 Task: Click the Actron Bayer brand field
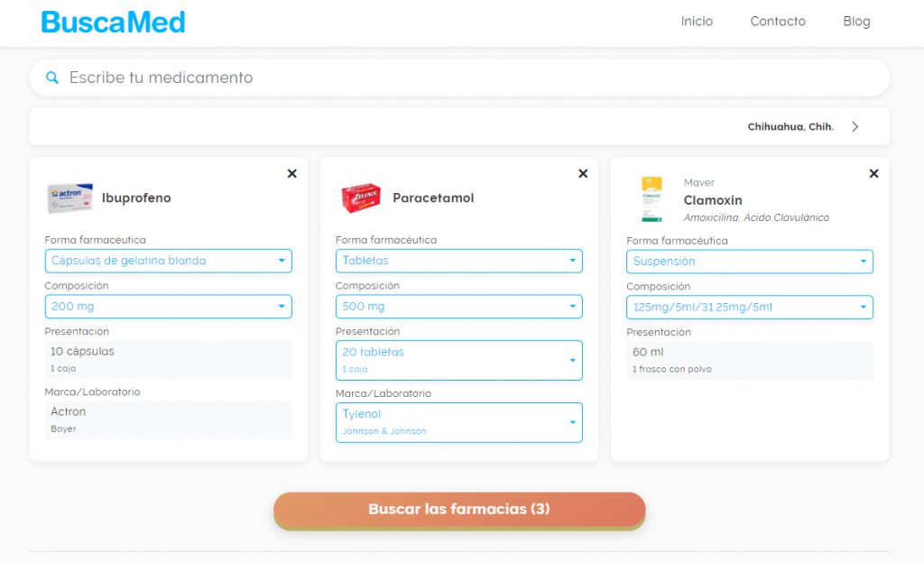pos(169,420)
